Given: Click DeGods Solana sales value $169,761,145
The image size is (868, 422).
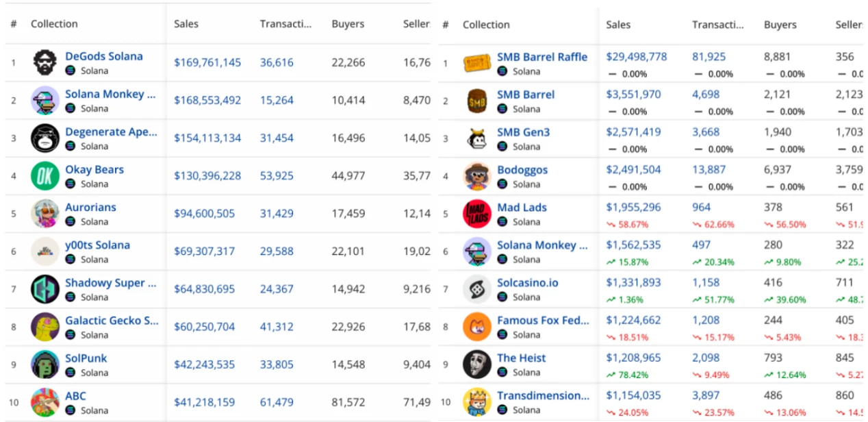Looking at the screenshot, I should pyautogui.click(x=207, y=63).
